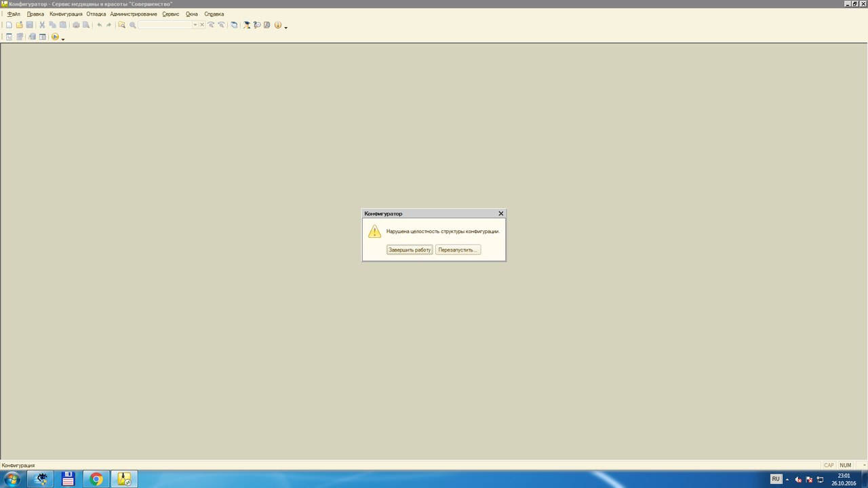Click the undo arrow icon

tap(99, 25)
